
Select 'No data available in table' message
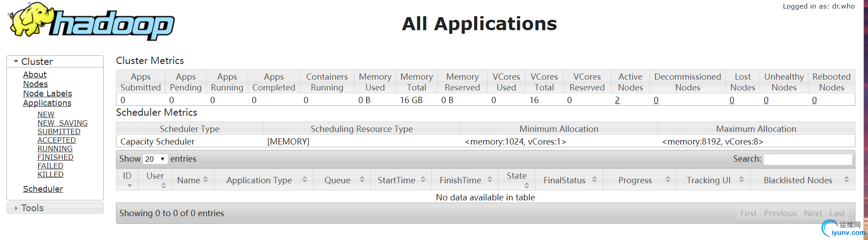(x=485, y=197)
